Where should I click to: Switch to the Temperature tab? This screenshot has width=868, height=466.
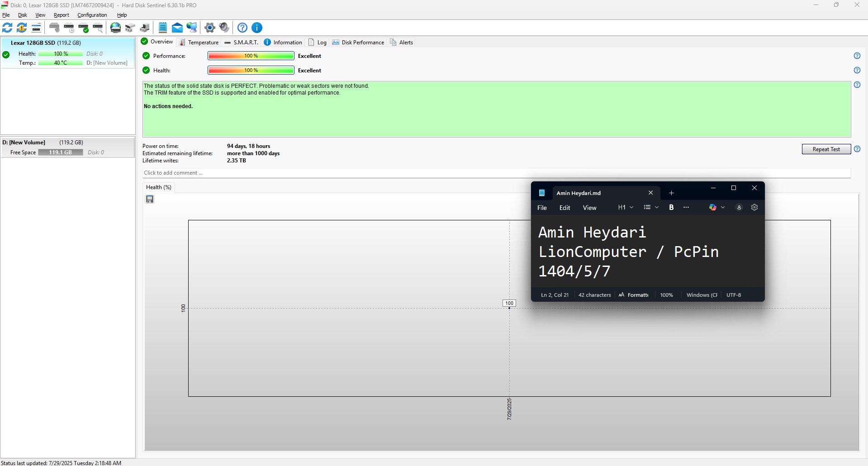[x=199, y=42]
